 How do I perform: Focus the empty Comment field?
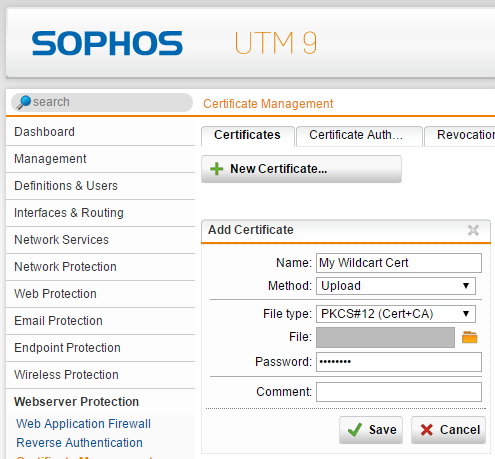399,392
